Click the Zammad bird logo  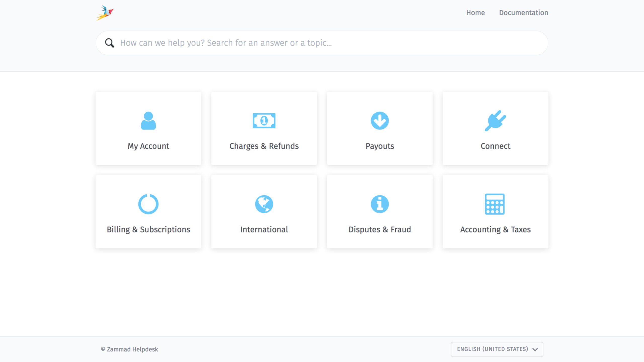click(105, 13)
